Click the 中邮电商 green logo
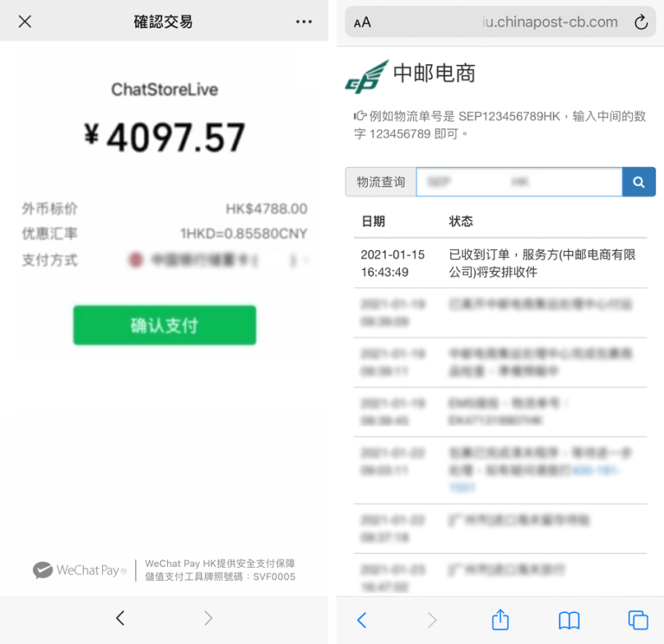This screenshot has width=664, height=644. coord(367,77)
